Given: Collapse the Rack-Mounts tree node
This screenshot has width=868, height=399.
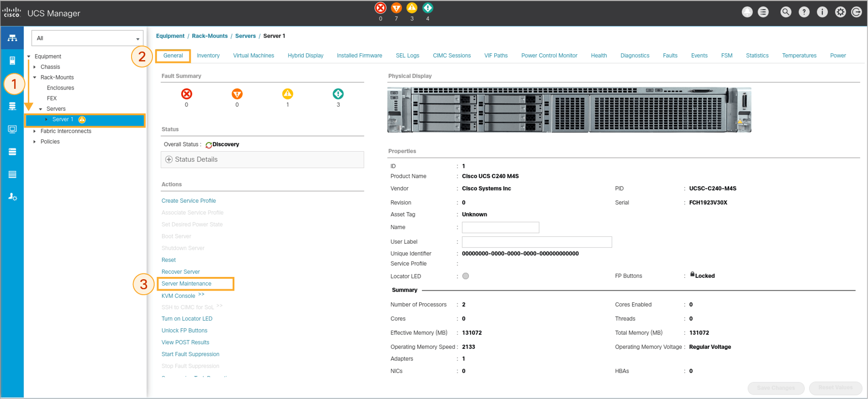Looking at the screenshot, I should 35,77.
